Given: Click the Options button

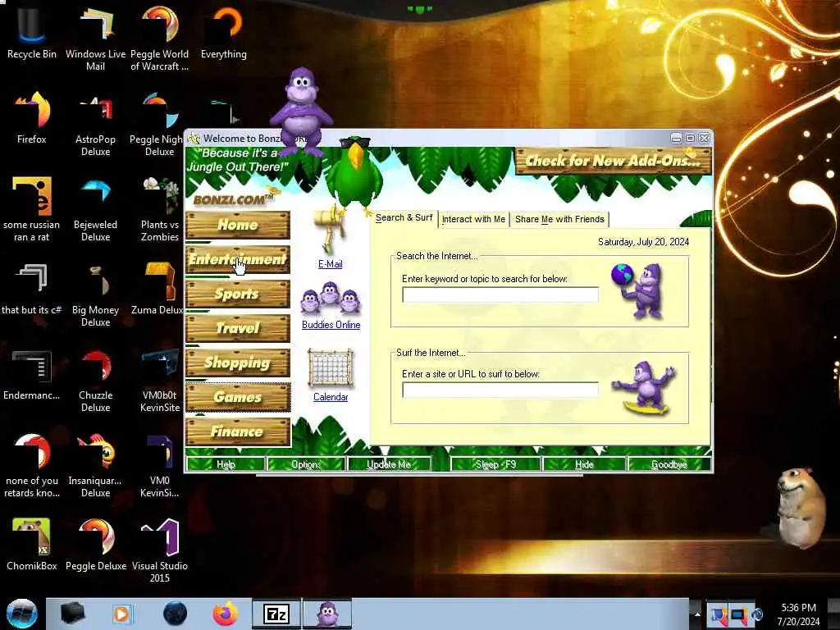Looking at the screenshot, I should click(x=306, y=464).
